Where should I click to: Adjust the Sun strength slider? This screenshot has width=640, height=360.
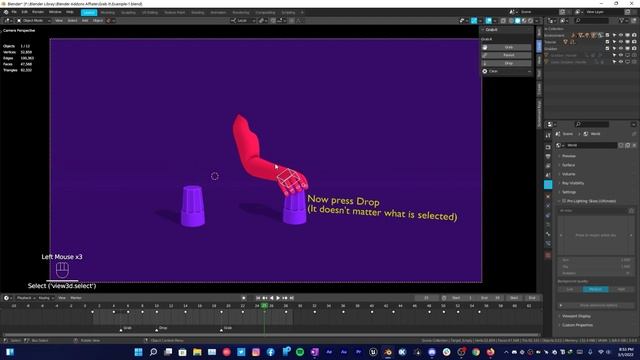tap(596, 260)
